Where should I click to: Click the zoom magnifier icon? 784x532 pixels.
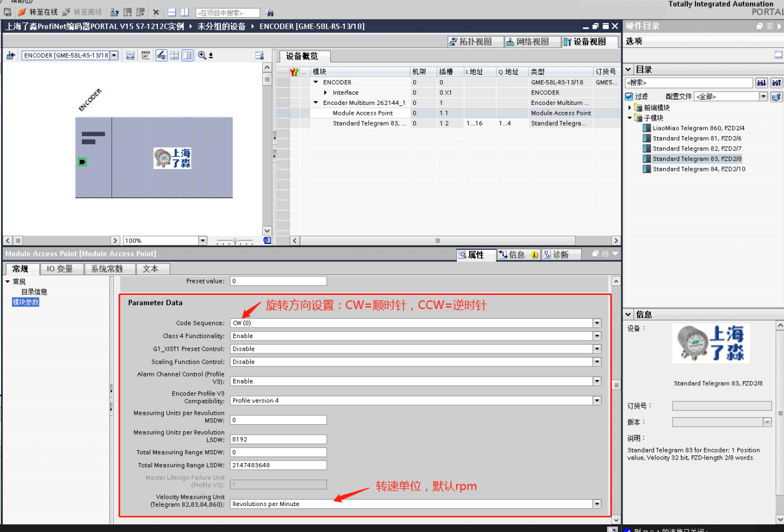pos(202,55)
